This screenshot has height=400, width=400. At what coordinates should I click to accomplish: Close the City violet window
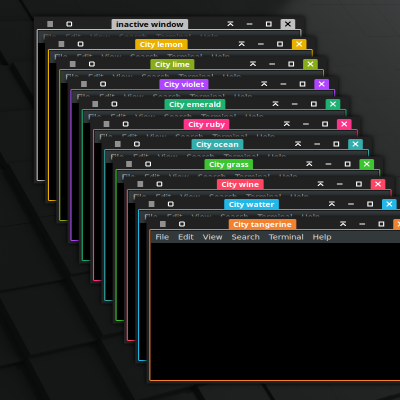(321, 84)
